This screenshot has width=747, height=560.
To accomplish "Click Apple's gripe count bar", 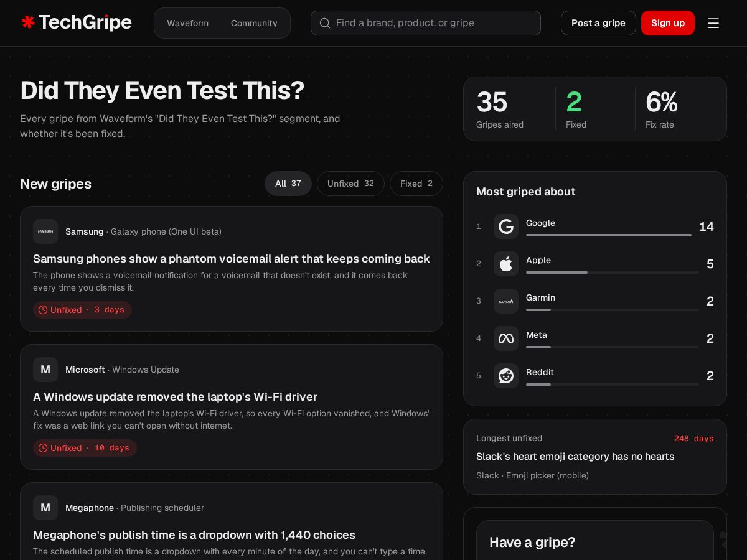I will (613, 273).
